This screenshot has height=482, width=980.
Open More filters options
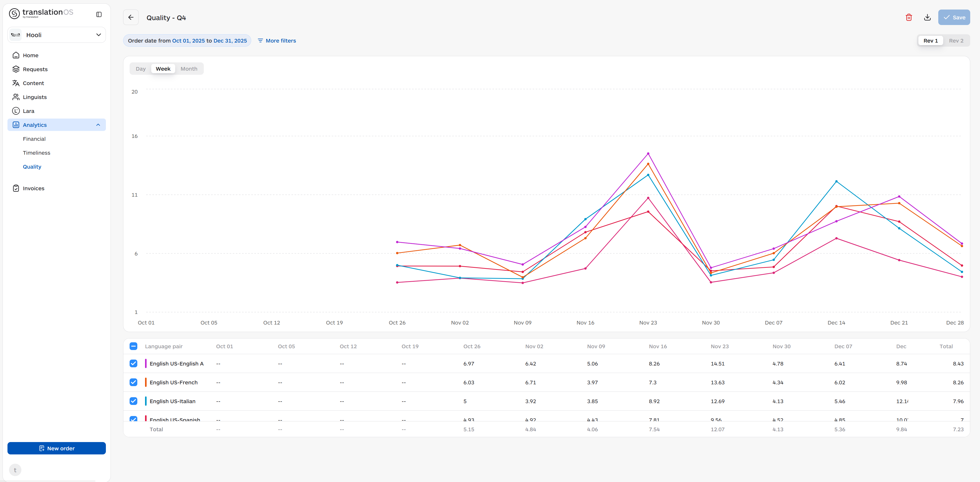click(277, 41)
